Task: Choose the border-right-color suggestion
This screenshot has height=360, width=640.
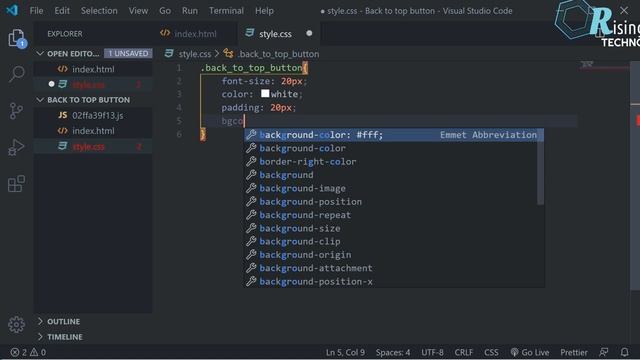Action: click(391, 162)
